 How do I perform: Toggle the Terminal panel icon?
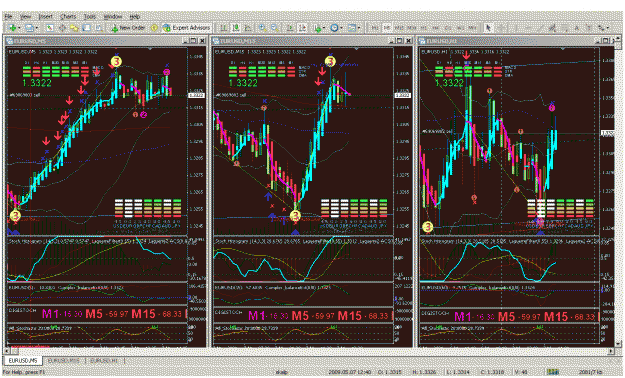click(86, 28)
